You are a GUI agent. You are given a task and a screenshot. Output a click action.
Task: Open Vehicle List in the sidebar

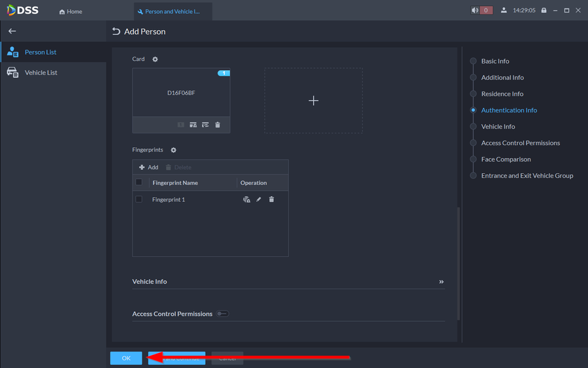click(41, 73)
